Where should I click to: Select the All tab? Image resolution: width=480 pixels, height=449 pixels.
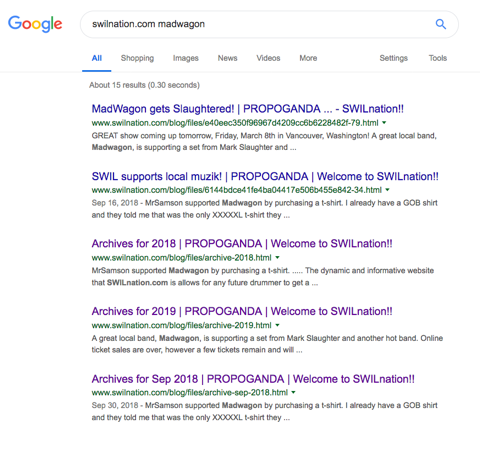click(97, 58)
